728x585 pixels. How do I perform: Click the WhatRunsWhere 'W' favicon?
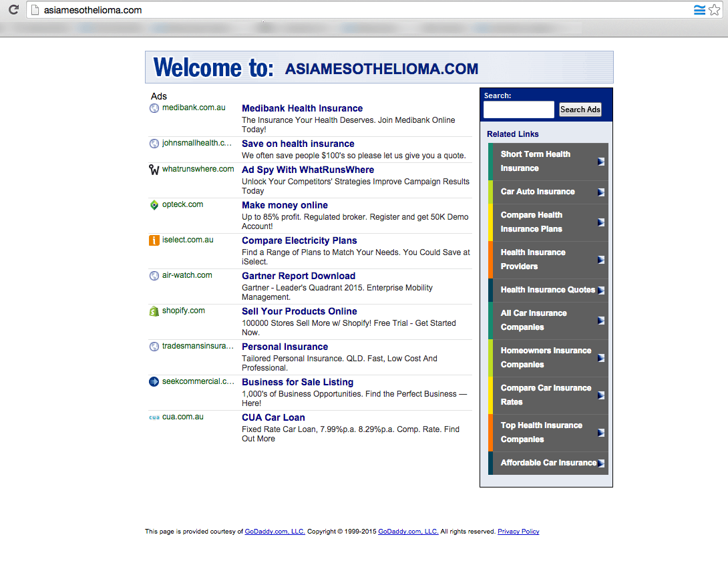pos(154,170)
